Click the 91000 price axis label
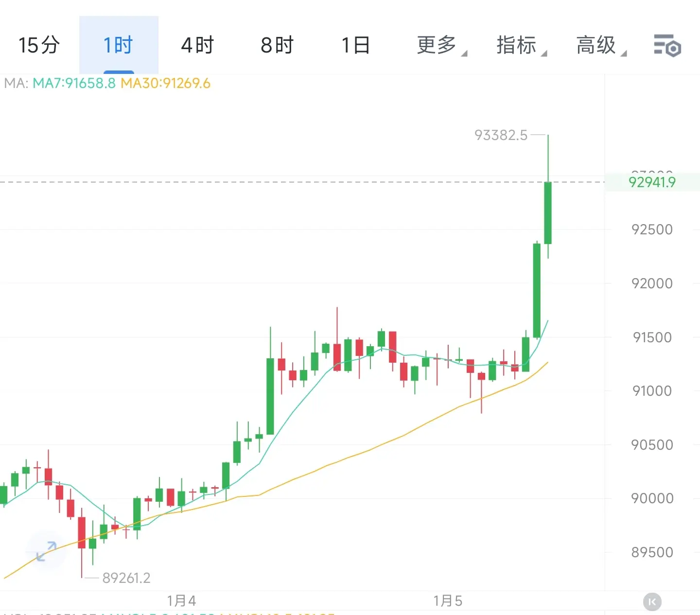The image size is (700, 615). pos(652,391)
